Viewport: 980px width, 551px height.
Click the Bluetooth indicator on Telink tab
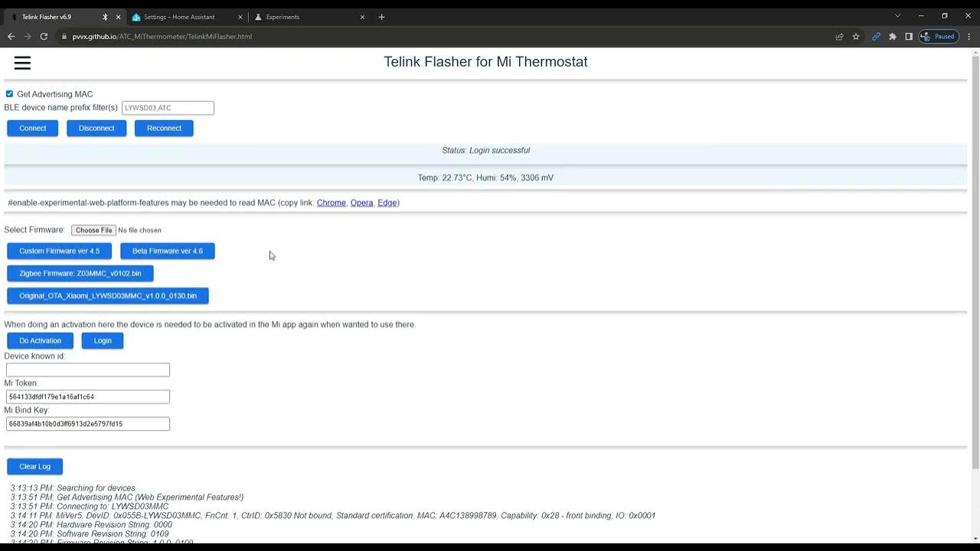105,17
